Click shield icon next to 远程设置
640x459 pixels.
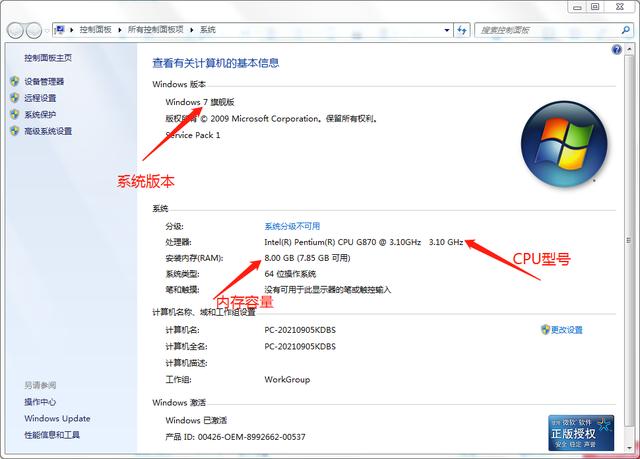pyautogui.click(x=15, y=98)
